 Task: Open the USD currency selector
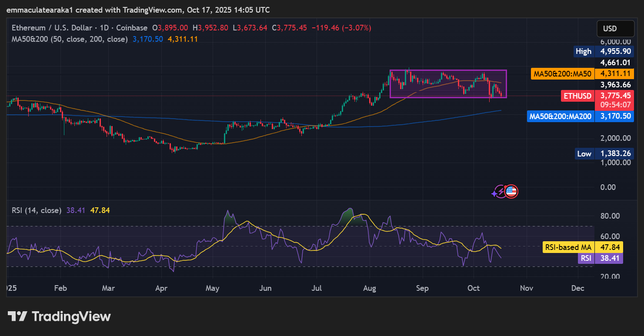[x=615, y=29]
